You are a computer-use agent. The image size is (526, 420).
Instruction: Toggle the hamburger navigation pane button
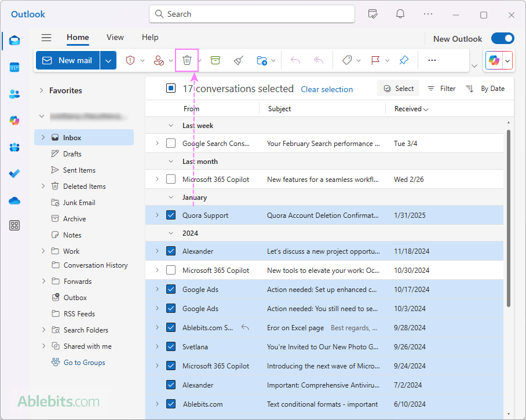click(x=46, y=38)
